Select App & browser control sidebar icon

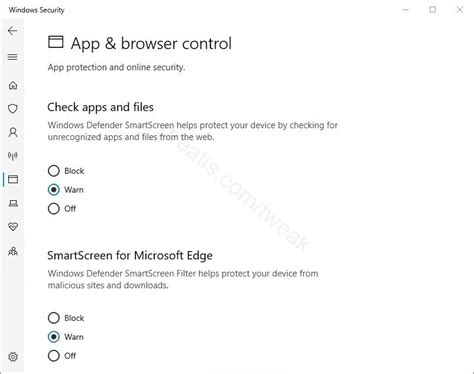click(x=13, y=179)
